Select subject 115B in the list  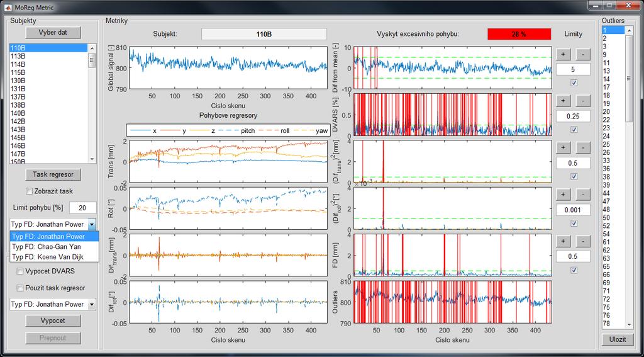coord(49,72)
